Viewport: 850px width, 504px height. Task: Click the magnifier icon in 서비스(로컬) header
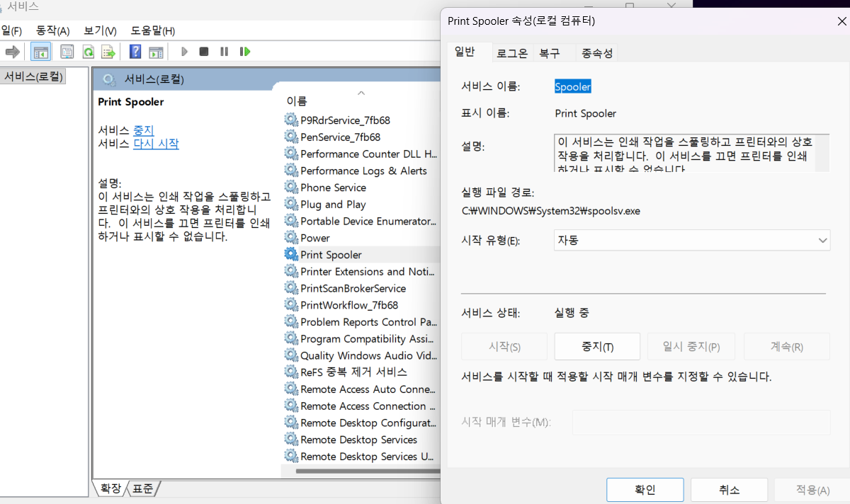click(109, 79)
